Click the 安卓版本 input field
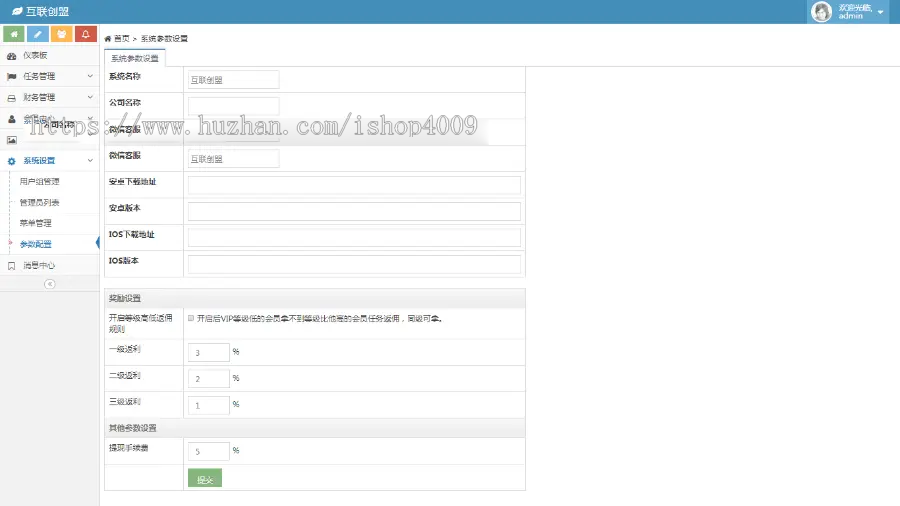The width and height of the screenshot is (900, 506). (x=354, y=211)
